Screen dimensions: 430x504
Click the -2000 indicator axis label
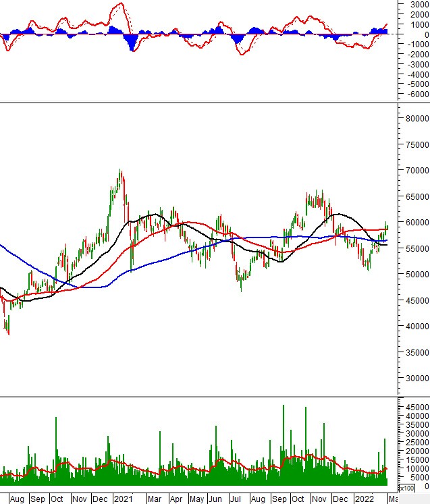pyautogui.click(x=418, y=55)
